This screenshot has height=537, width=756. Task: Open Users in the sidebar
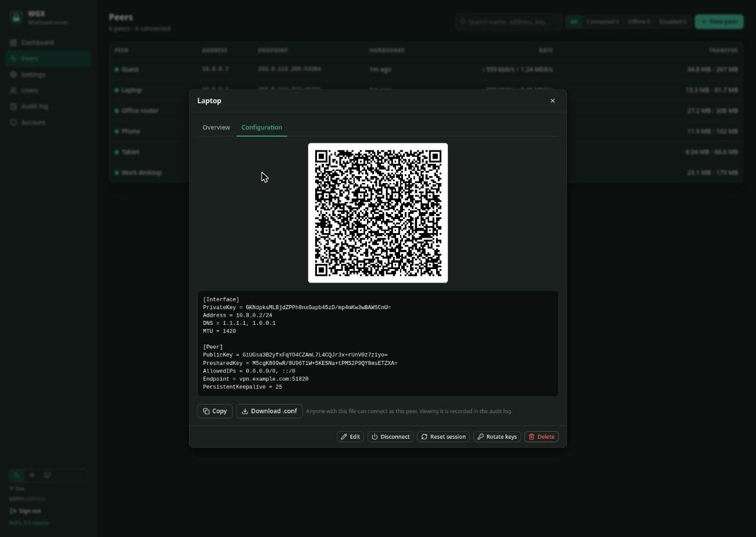[x=48, y=91]
